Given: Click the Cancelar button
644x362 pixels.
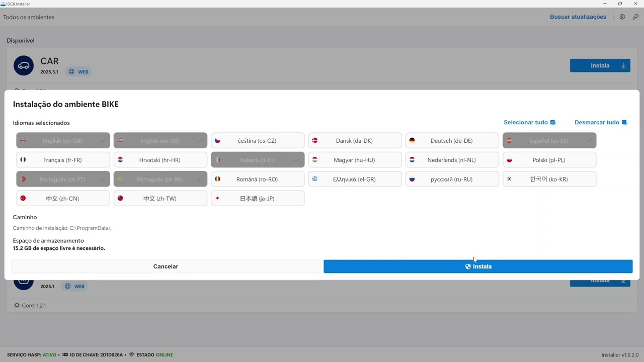Looking at the screenshot, I should tap(166, 266).
